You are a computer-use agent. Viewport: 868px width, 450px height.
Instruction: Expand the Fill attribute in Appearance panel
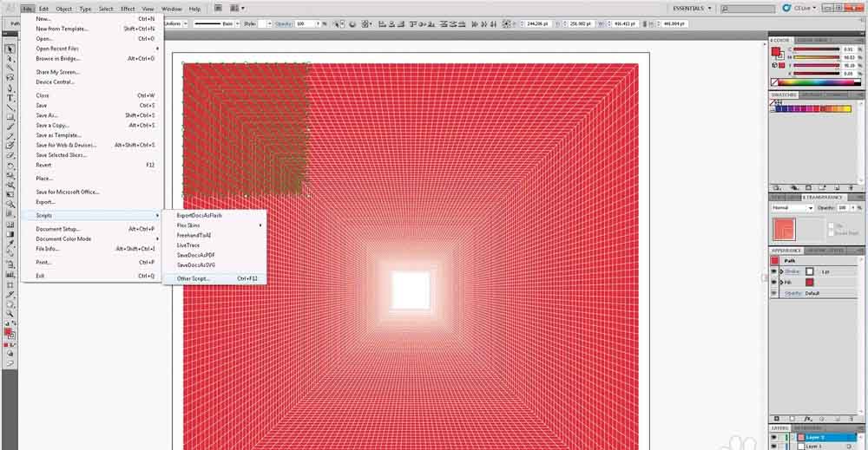(x=782, y=283)
